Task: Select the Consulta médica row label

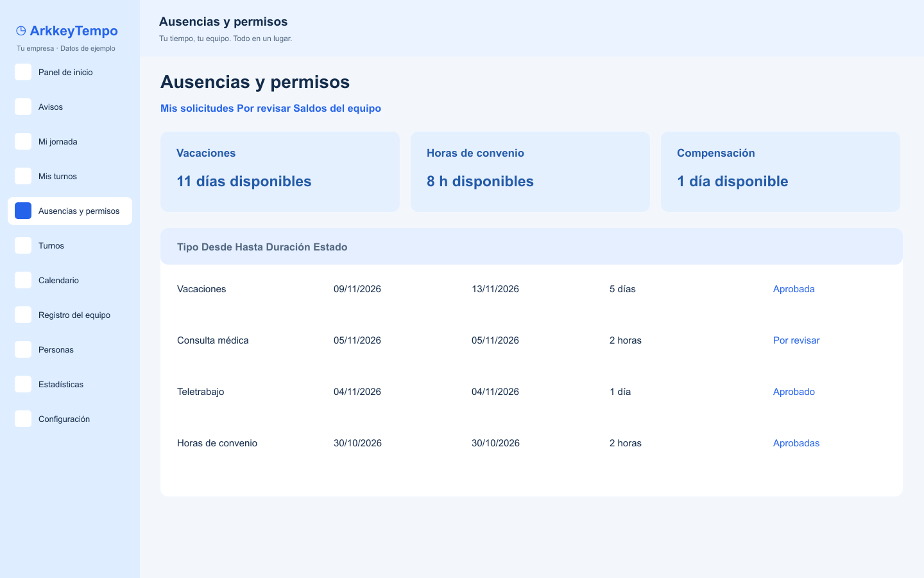Action: click(x=213, y=340)
